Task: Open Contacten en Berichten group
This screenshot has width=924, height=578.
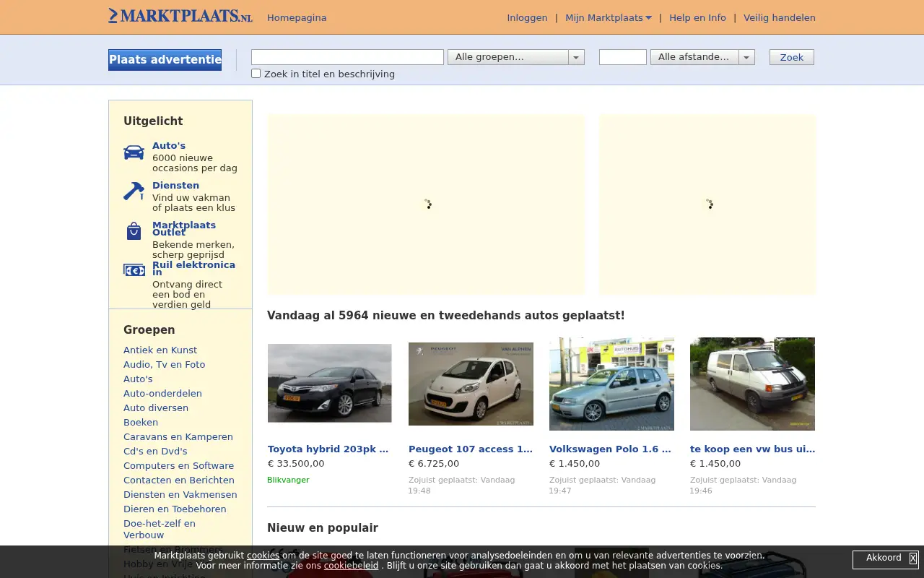Action: pyautogui.click(x=179, y=480)
